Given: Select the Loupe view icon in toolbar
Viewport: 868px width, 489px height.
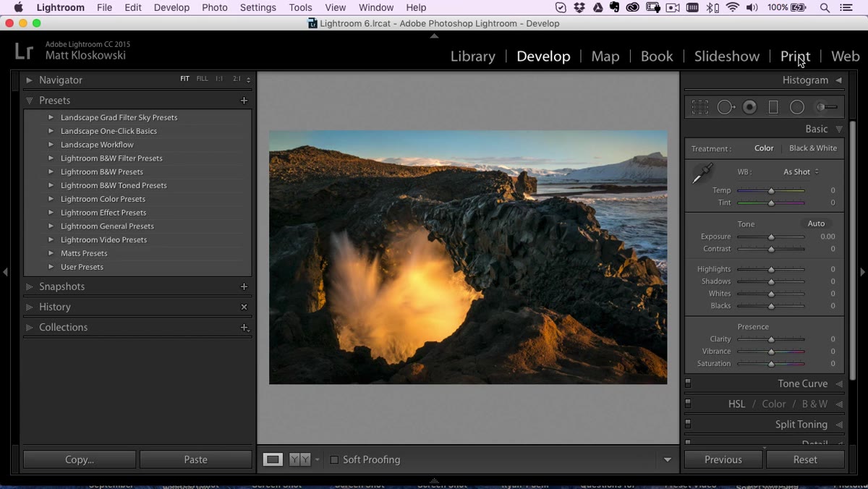Looking at the screenshot, I should tap(273, 459).
